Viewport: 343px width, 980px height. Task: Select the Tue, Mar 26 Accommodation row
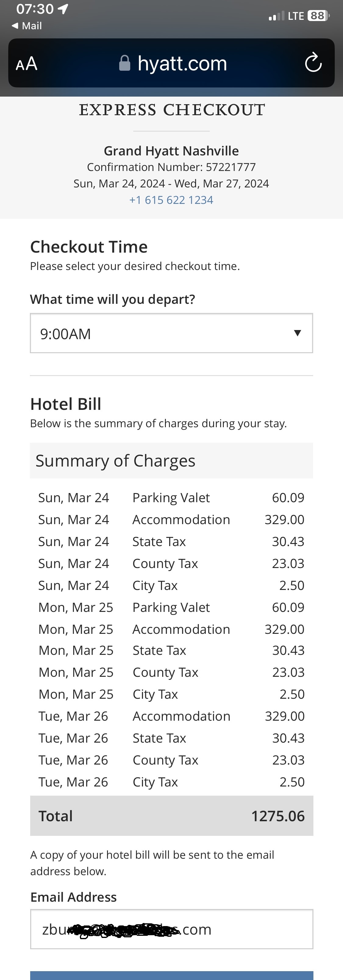tap(171, 716)
